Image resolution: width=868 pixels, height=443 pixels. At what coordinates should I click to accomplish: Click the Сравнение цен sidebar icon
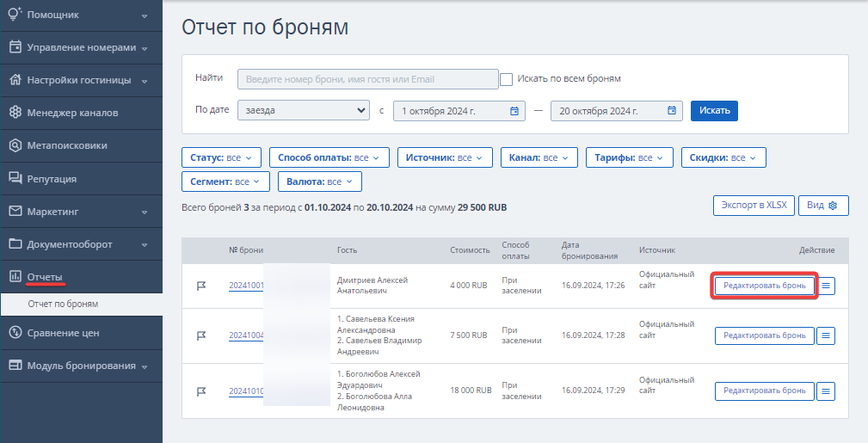click(15, 333)
